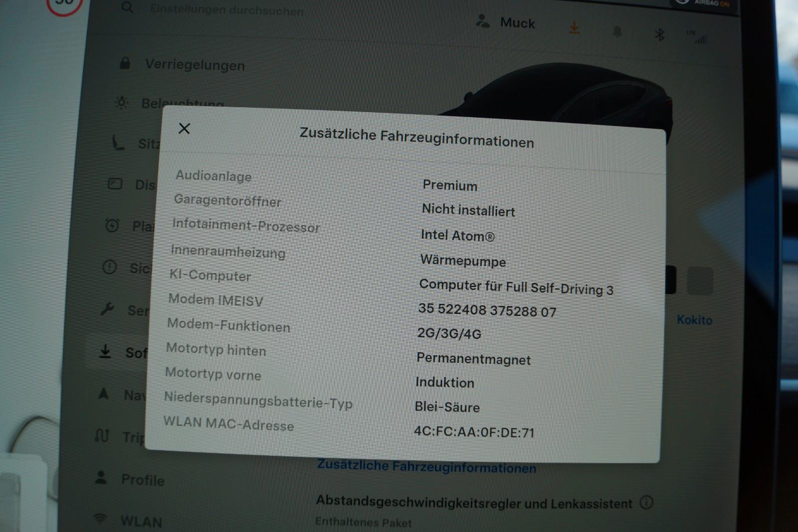The width and height of the screenshot is (798, 532).
Task: Select the grey color swatch
Action: click(700, 281)
